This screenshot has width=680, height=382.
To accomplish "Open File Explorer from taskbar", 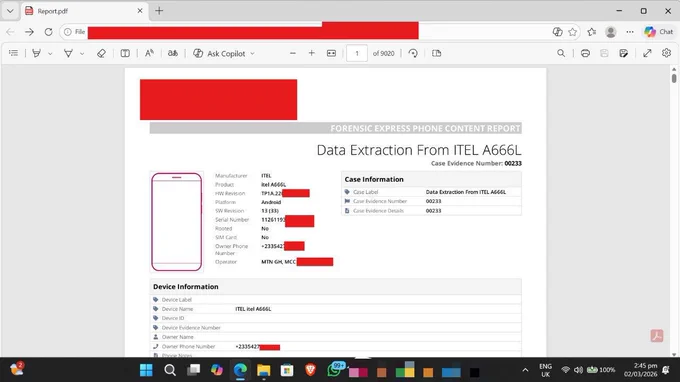I will pos(264,370).
